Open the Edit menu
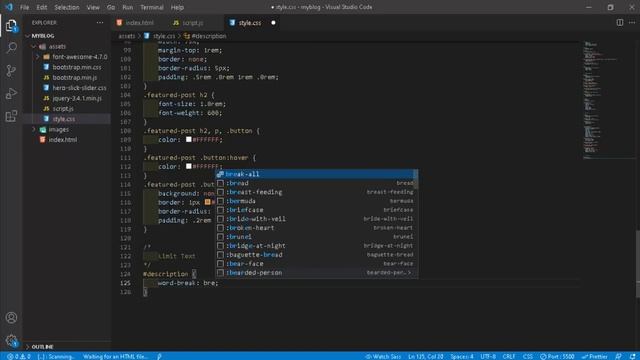640x360 pixels. pyautogui.click(x=42, y=7)
